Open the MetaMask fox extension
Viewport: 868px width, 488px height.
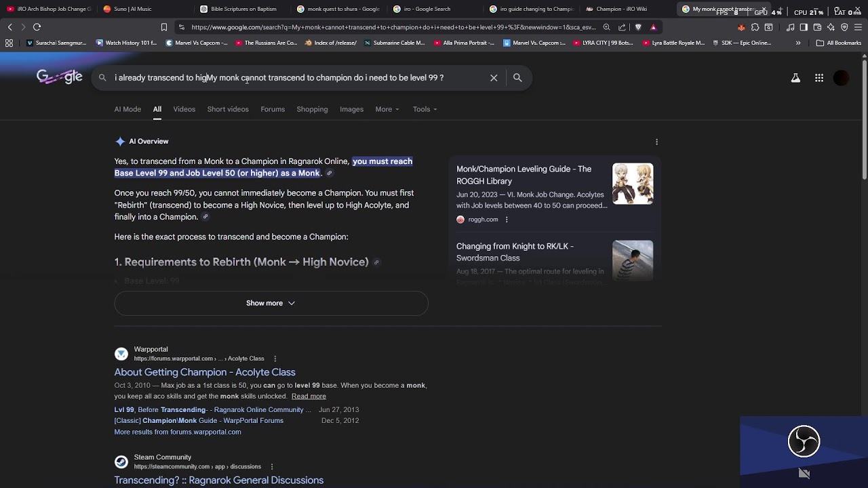click(741, 27)
